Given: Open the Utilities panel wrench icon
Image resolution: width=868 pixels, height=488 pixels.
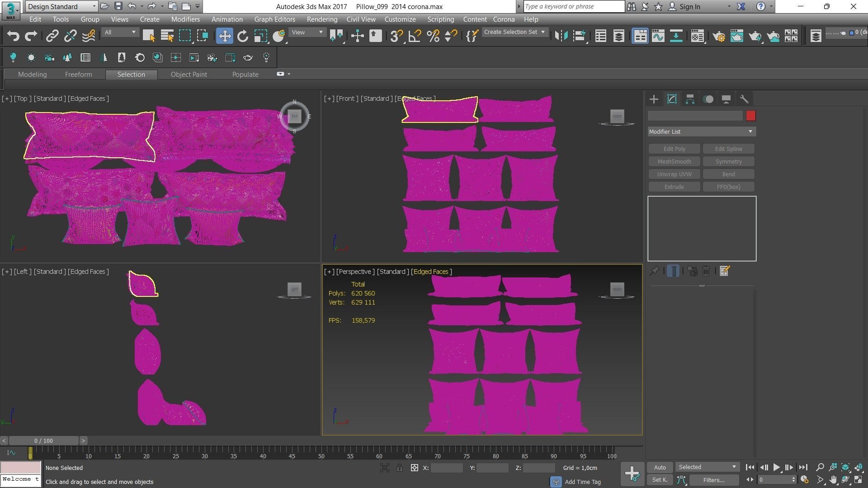Looking at the screenshot, I should pyautogui.click(x=744, y=99).
